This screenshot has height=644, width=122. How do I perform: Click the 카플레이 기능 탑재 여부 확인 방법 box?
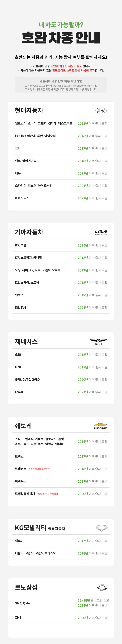pyautogui.click(x=61, y=85)
